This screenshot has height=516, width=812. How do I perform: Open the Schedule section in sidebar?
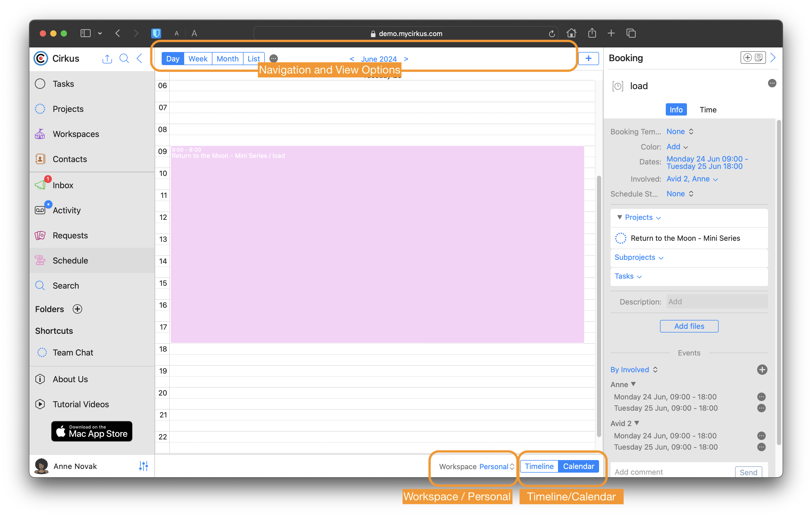[70, 261]
